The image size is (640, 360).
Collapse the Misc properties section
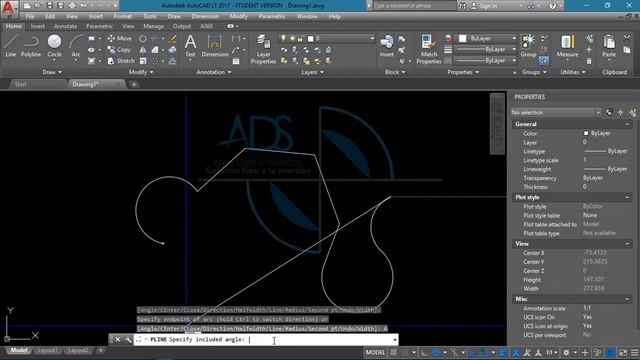[x=627, y=299]
